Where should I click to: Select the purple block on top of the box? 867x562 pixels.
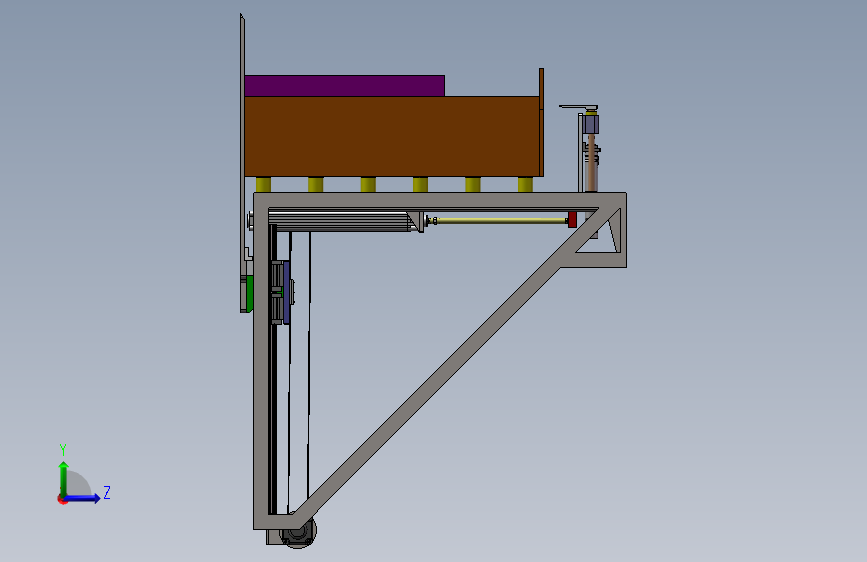(344, 86)
